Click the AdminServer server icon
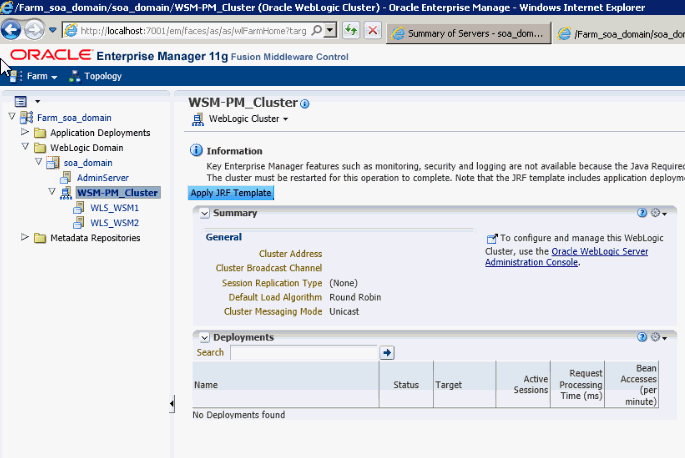 [x=66, y=177]
